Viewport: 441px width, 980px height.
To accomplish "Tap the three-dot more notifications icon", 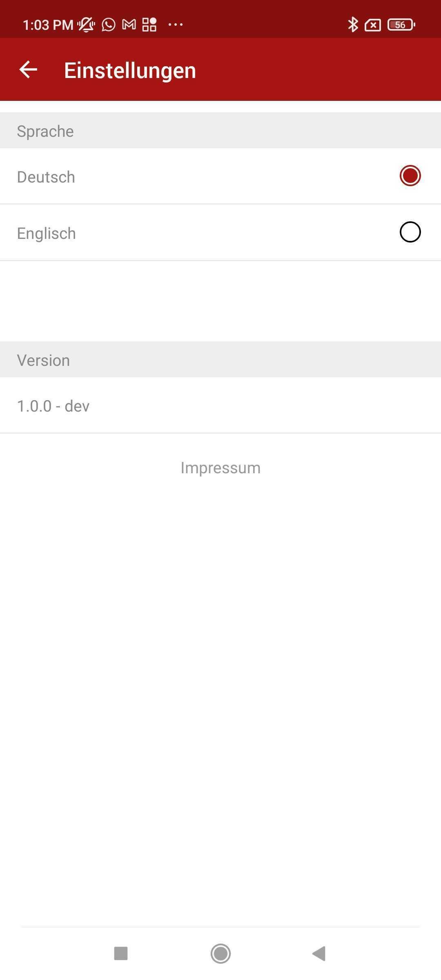I will point(176,25).
